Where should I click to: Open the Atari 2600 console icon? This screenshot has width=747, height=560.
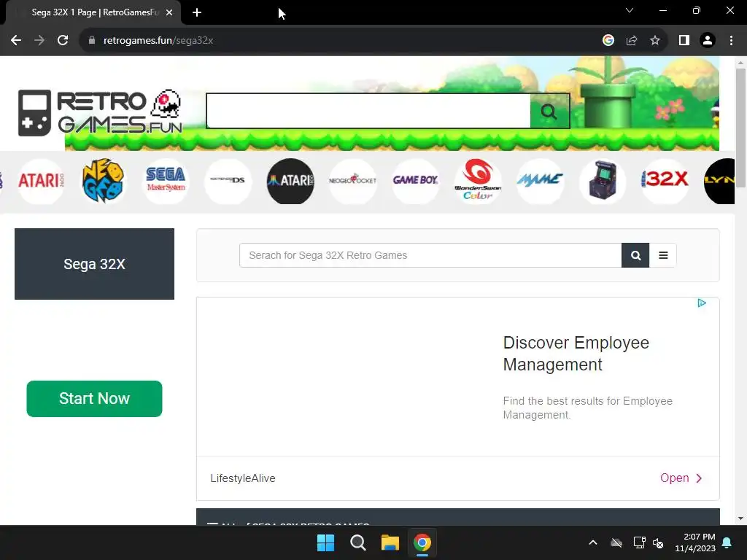(41, 181)
